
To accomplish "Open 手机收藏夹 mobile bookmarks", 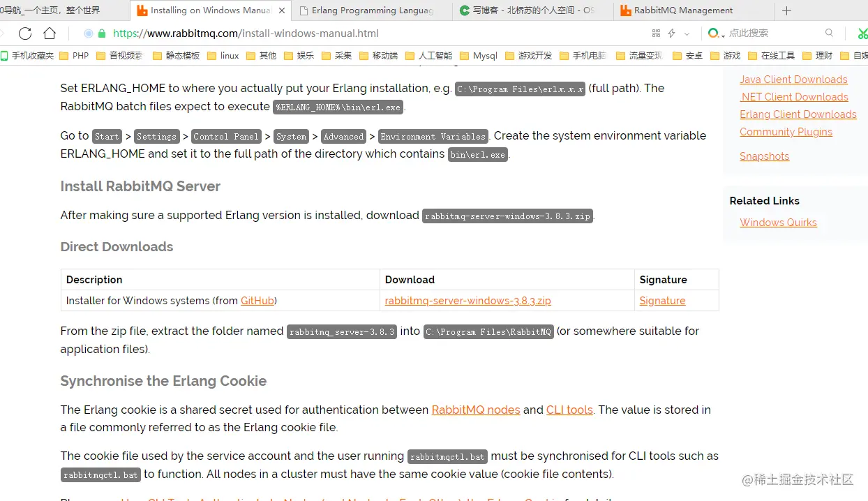I will (x=27, y=56).
